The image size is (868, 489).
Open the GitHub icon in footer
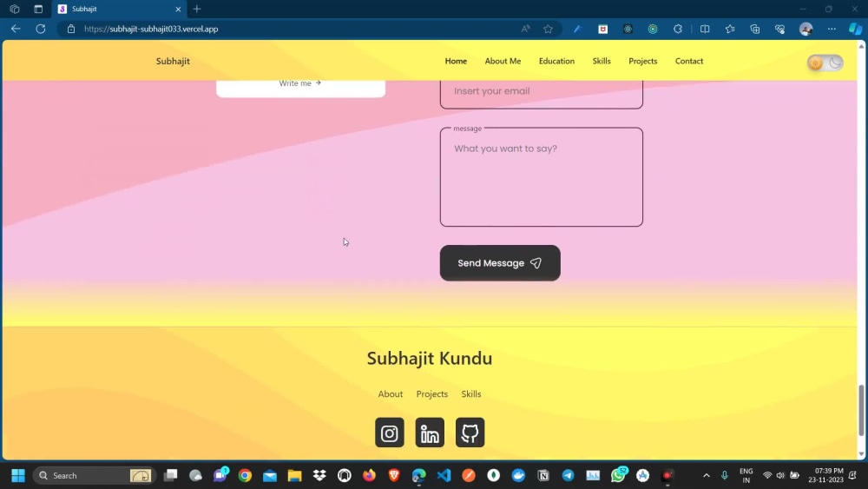tap(470, 433)
